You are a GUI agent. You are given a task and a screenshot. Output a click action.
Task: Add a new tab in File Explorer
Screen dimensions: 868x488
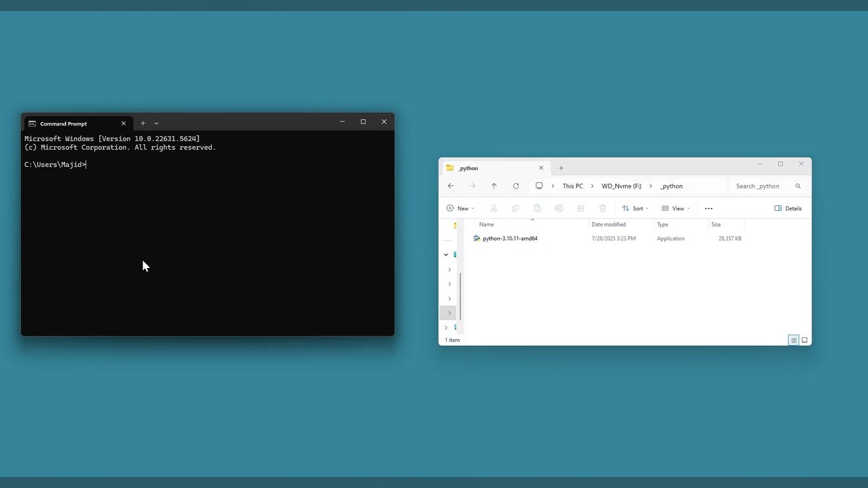click(561, 168)
